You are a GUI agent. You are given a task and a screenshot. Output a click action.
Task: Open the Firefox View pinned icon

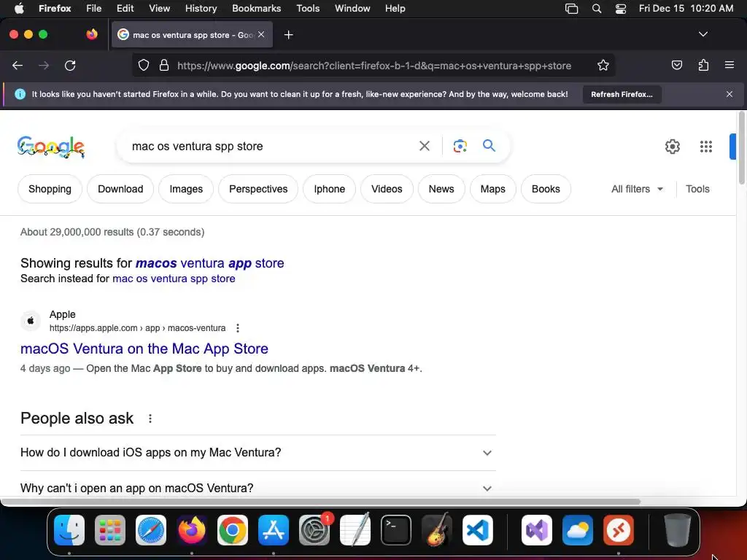click(92, 34)
